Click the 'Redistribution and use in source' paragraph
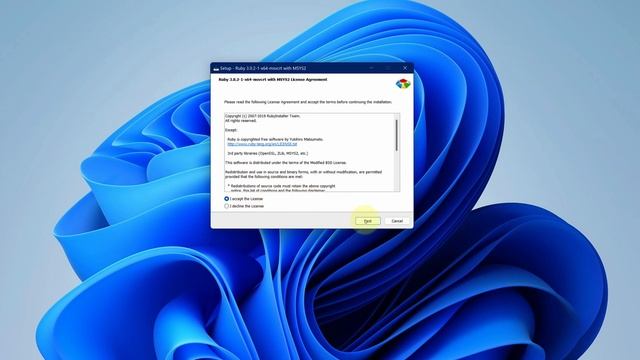This screenshot has width=640, height=360. [303, 174]
